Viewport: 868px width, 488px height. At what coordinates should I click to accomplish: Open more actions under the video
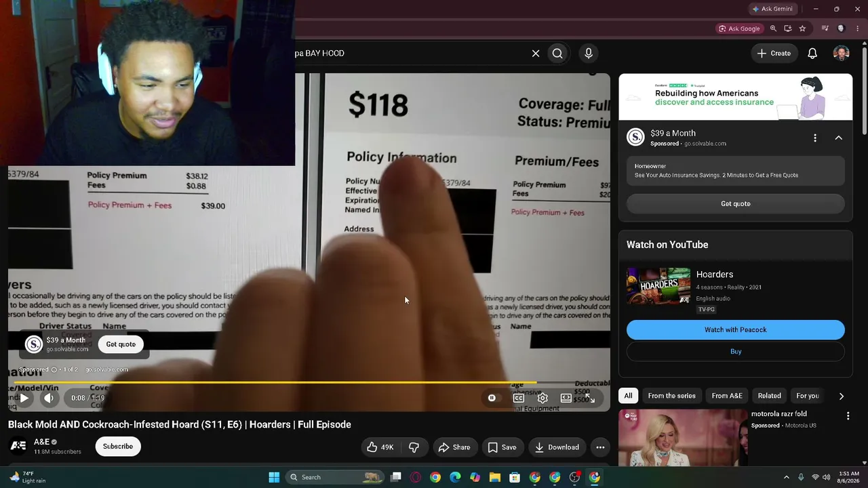[600, 447]
